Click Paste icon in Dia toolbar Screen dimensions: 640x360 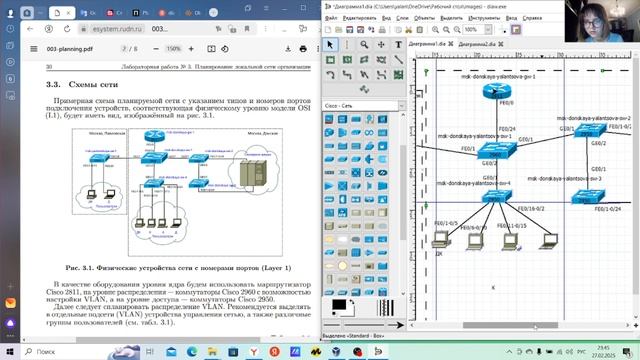[x=419, y=30]
